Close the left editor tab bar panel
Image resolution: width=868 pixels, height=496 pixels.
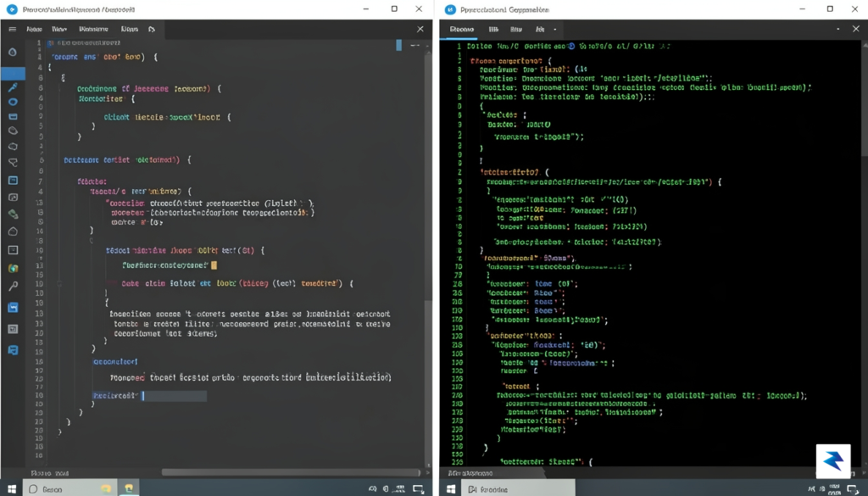[x=420, y=29]
